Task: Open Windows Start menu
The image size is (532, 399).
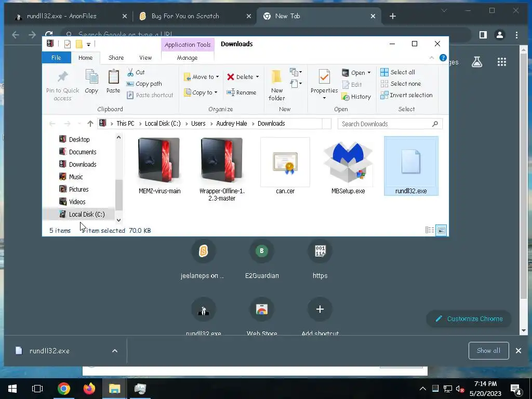Action: coord(12,389)
